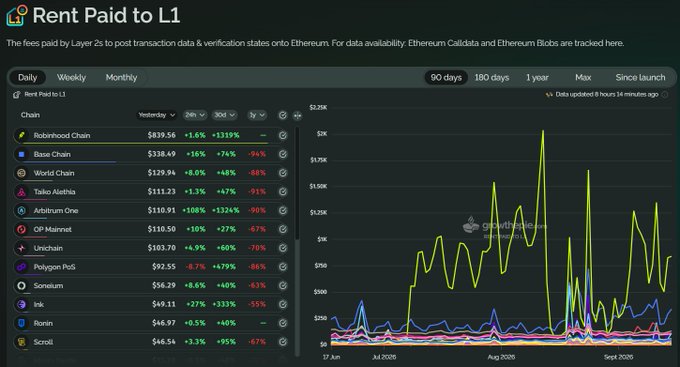Image resolution: width=680 pixels, height=367 pixels.
Task: Select the 1 year timespan
Action: click(x=537, y=78)
